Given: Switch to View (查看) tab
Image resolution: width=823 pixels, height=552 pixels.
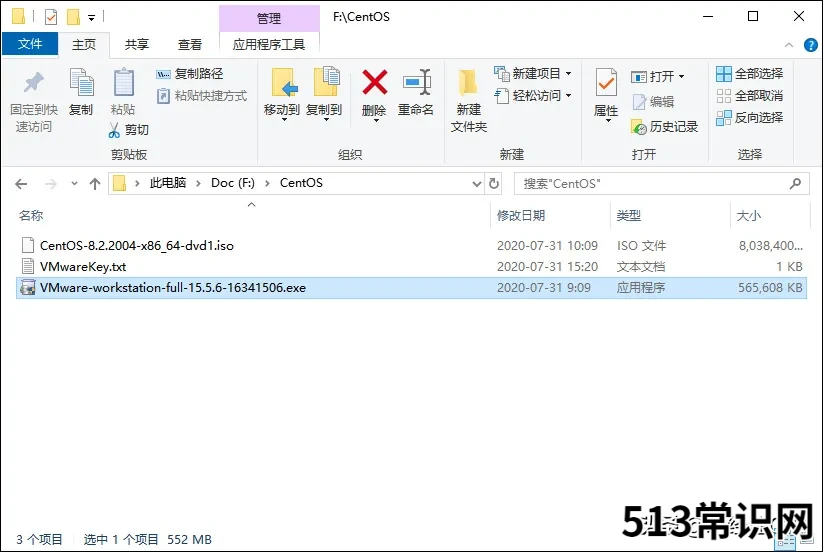Looking at the screenshot, I should [x=190, y=45].
